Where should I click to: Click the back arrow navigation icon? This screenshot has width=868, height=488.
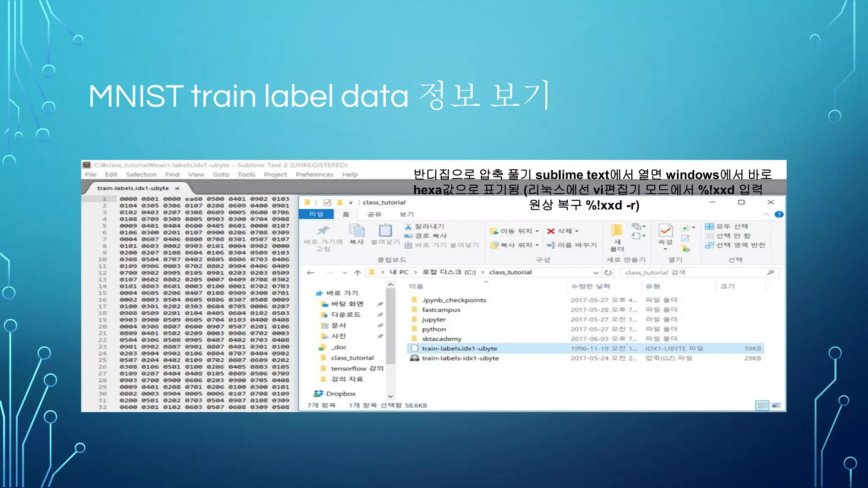pyautogui.click(x=311, y=272)
